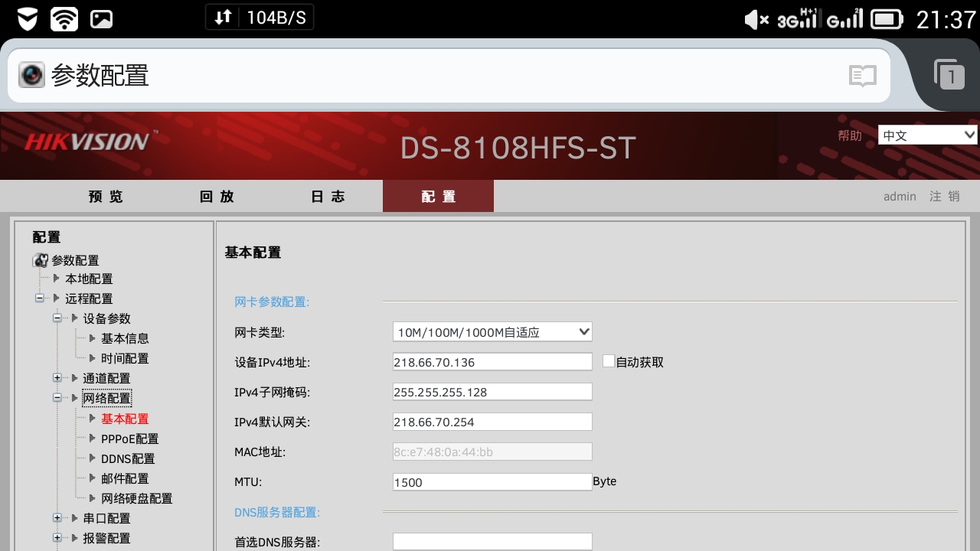Open the 网卡类型 dropdown

[x=492, y=332]
